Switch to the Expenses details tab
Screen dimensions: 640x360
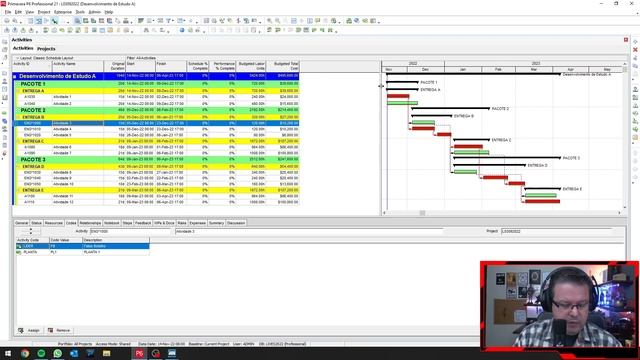pos(198,223)
